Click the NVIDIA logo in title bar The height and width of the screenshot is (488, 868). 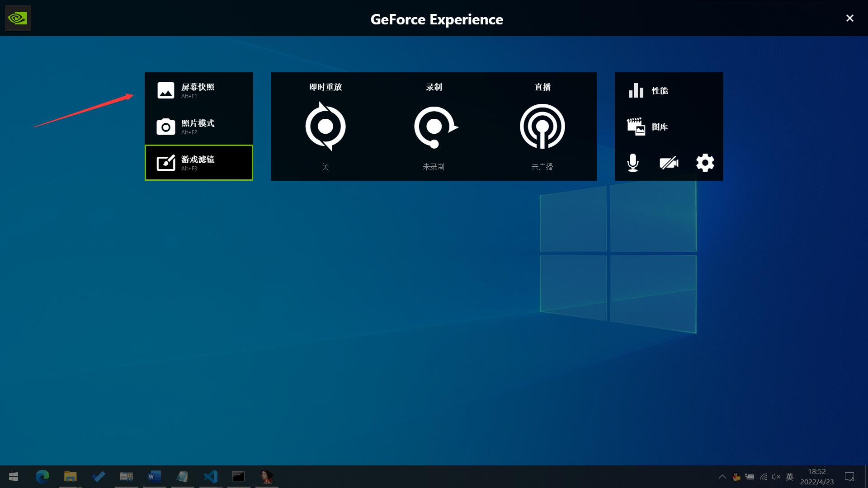point(18,18)
